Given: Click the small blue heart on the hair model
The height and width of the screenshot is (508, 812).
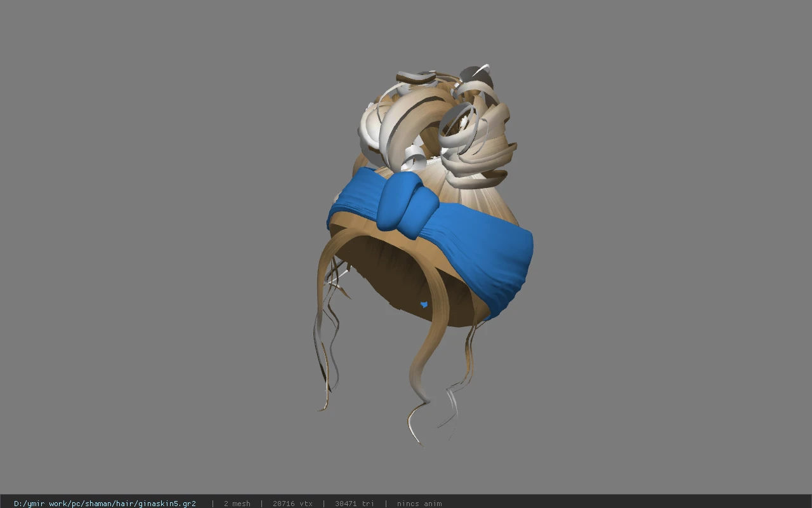Looking at the screenshot, I should pos(424,305).
